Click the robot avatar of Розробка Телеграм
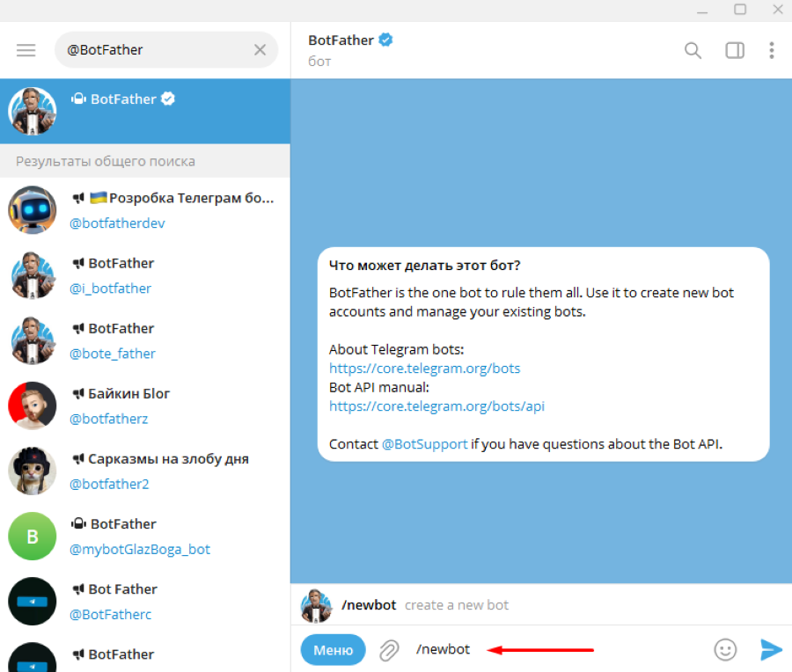Viewport: 792px width, 672px height. point(33,209)
